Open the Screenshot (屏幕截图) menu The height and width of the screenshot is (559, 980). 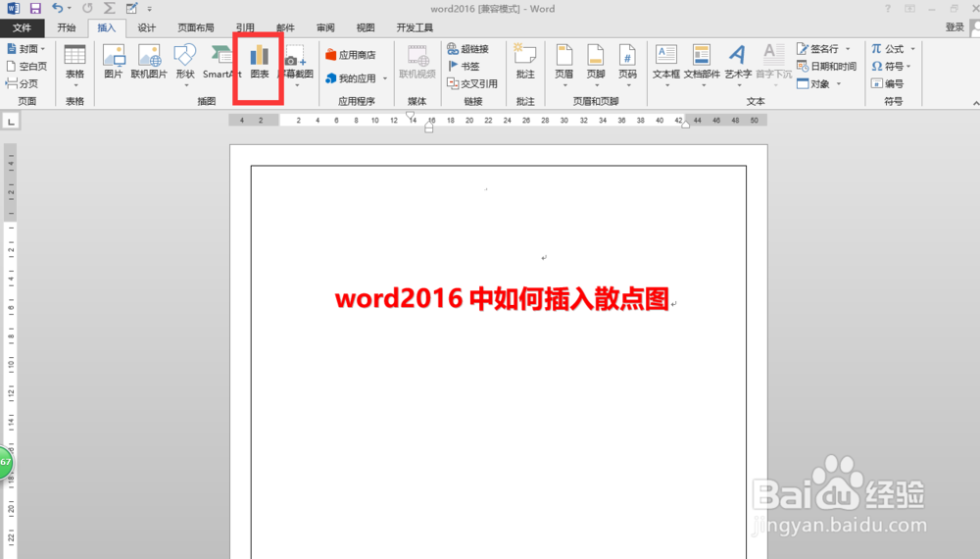click(x=296, y=65)
